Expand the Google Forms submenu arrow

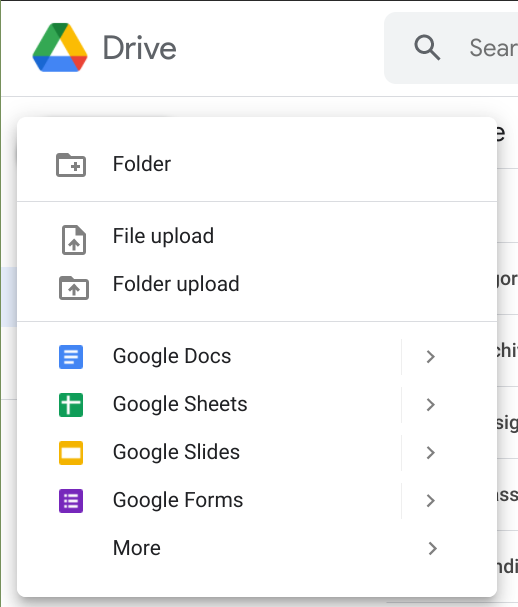(x=431, y=501)
